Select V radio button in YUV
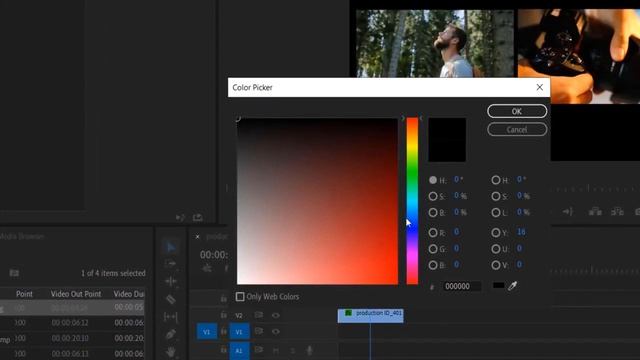 496,265
